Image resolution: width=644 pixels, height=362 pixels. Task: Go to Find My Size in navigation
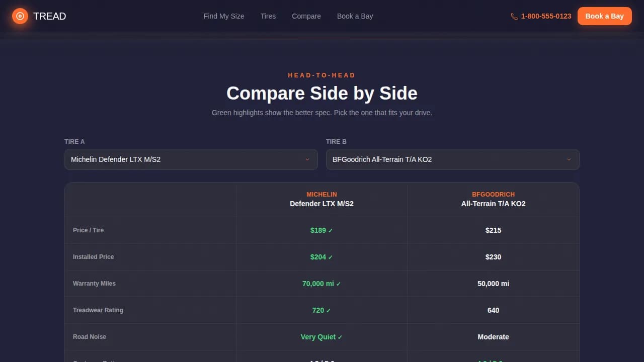point(224,16)
